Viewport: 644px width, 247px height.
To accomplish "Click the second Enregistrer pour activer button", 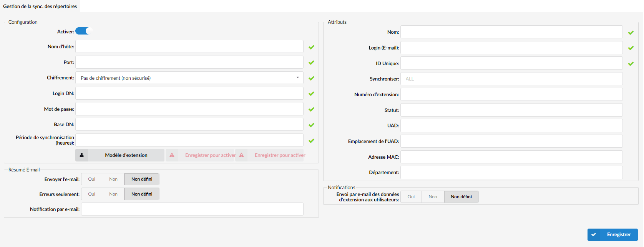I will click(269, 155).
